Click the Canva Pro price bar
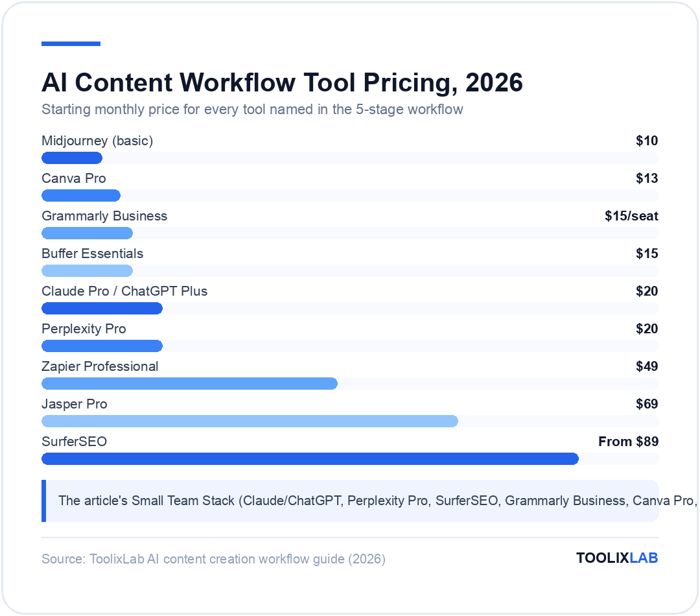Viewport: 700px width, 616px height. pos(81,195)
